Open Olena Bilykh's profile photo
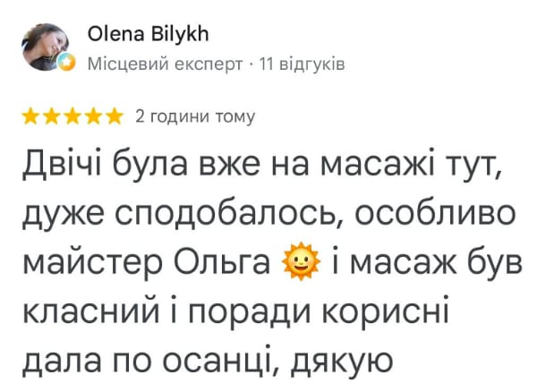537x392 pixels. 46,47
